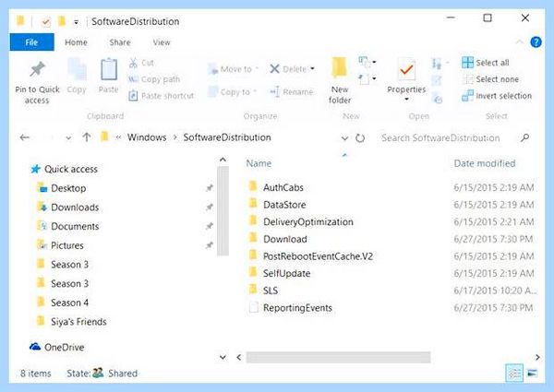This screenshot has height=392, width=554.
Task: Switch to the Home tab
Action: pyautogui.click(x=76, y=42)
